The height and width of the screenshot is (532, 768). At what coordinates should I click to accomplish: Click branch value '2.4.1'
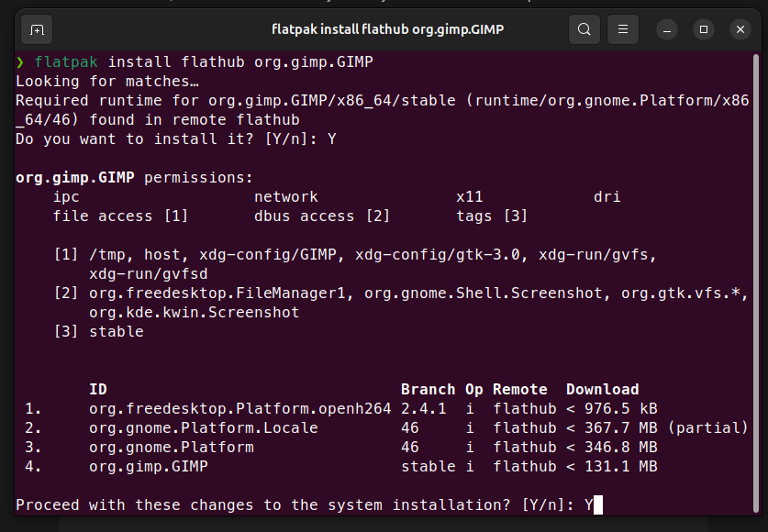424,409
